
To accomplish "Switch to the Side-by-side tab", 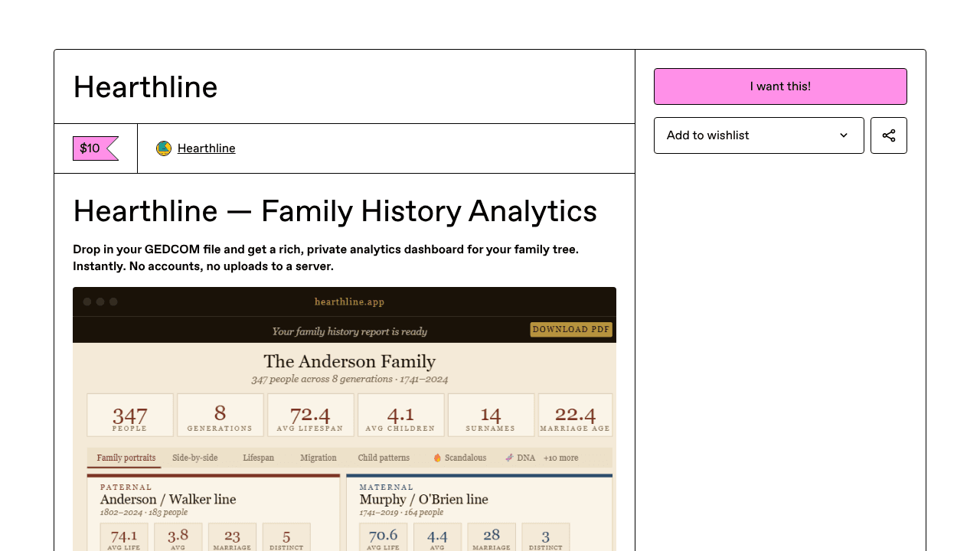I will coord(194,458).
